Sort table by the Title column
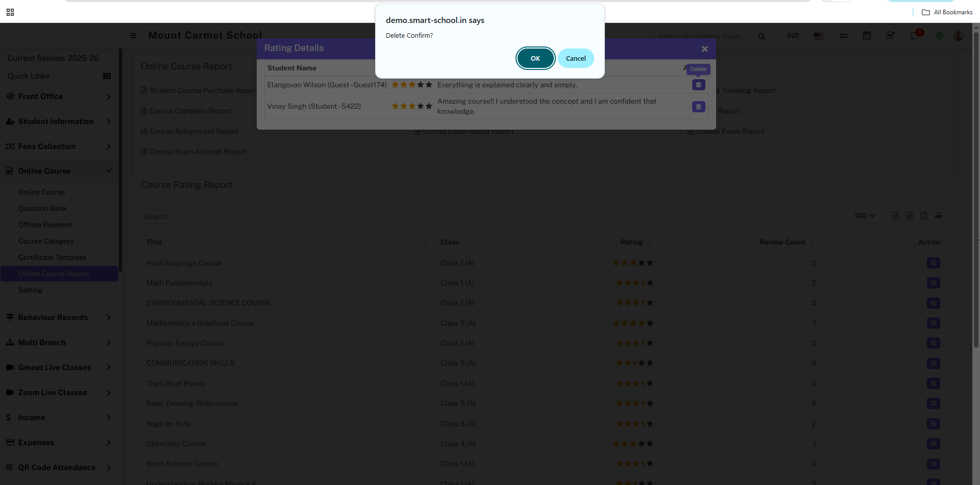 [154, 242]
